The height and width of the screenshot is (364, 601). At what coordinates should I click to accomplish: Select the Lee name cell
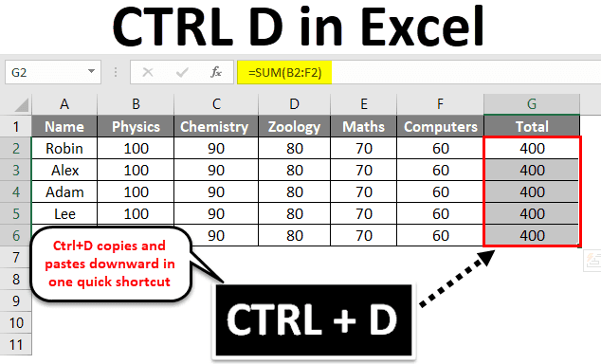tap(64, 214)
